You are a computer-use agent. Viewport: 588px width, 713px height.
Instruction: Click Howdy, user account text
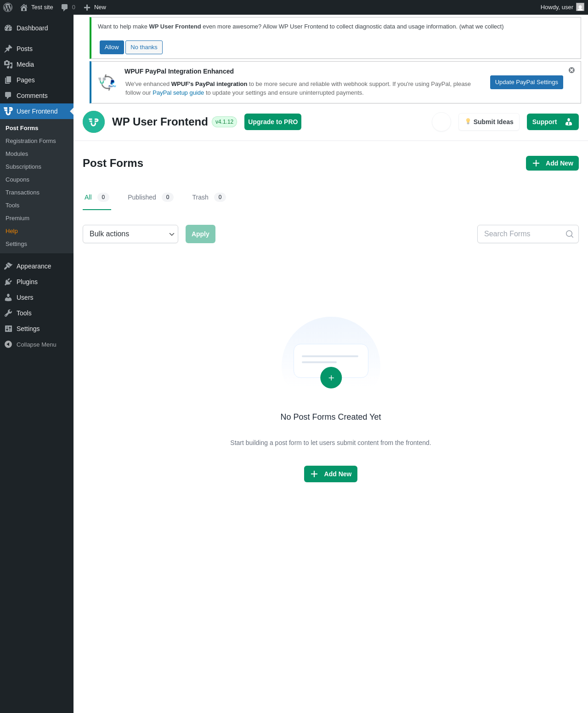point(557,7)
